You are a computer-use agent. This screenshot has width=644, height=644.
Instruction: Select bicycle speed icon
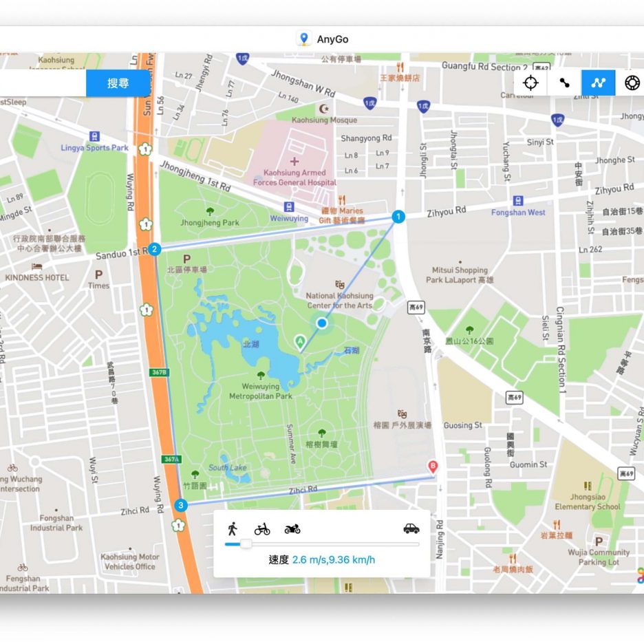pos(262,528)
